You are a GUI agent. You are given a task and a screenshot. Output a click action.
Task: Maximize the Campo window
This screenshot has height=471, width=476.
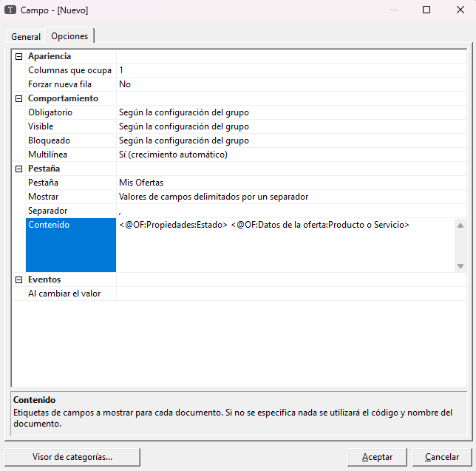[426, 10]
